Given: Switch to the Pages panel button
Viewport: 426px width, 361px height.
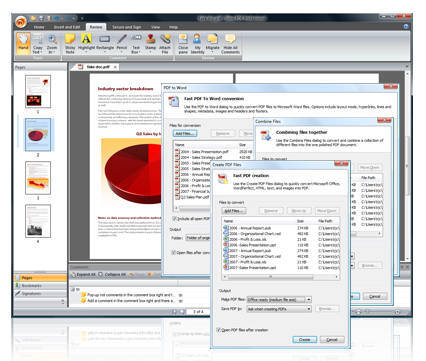Looking at the screenshot, I should pos(40,278).
